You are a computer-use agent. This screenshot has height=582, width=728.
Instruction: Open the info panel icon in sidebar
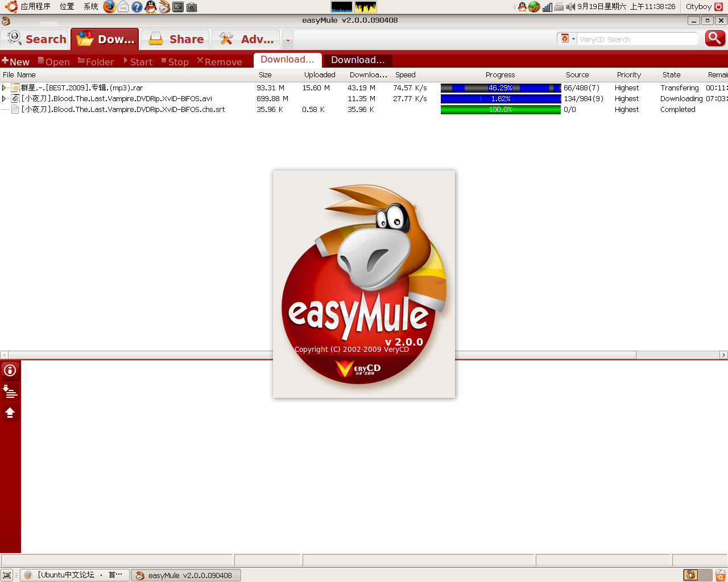tap(10, 371)
